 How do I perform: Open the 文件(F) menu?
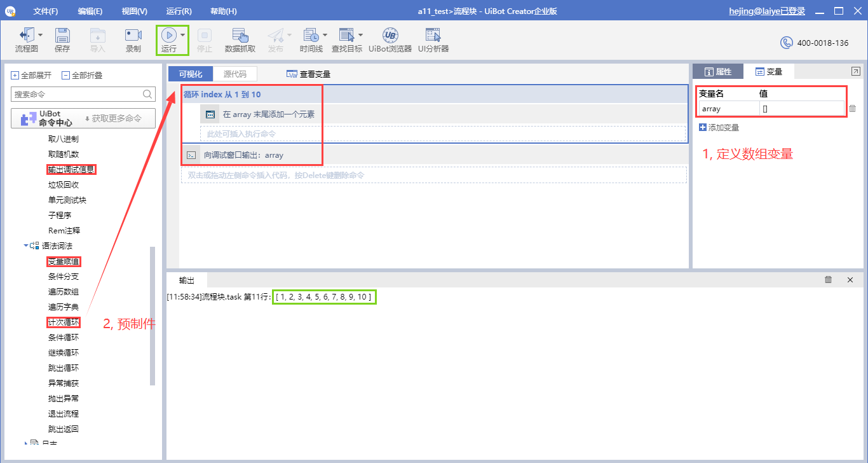45,11
